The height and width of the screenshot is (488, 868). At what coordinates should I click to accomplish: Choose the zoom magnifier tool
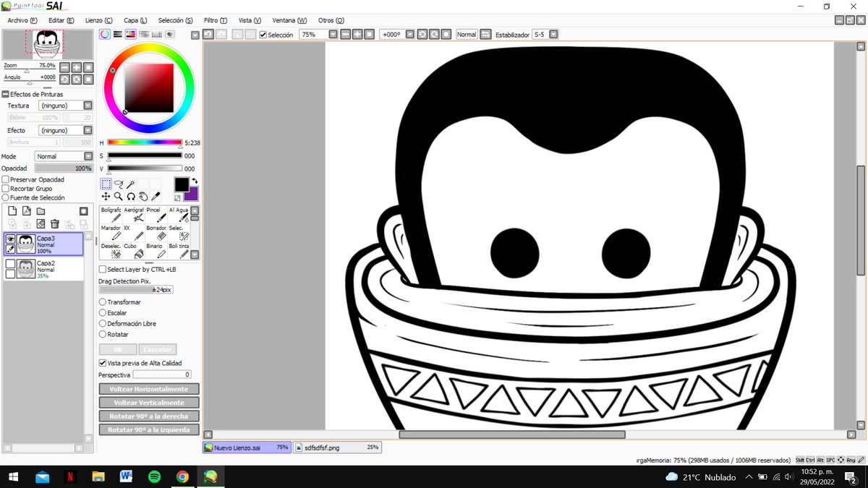click(118, 196)
